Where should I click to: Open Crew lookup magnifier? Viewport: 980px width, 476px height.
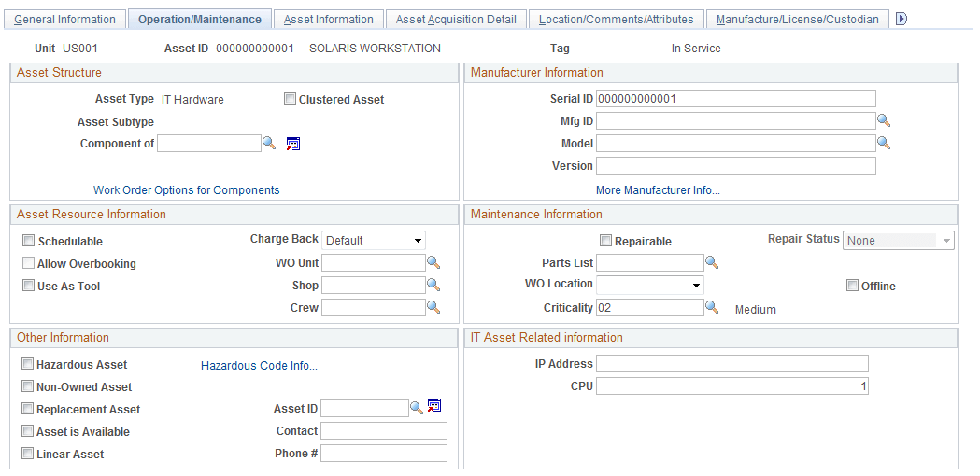(433, 307)
